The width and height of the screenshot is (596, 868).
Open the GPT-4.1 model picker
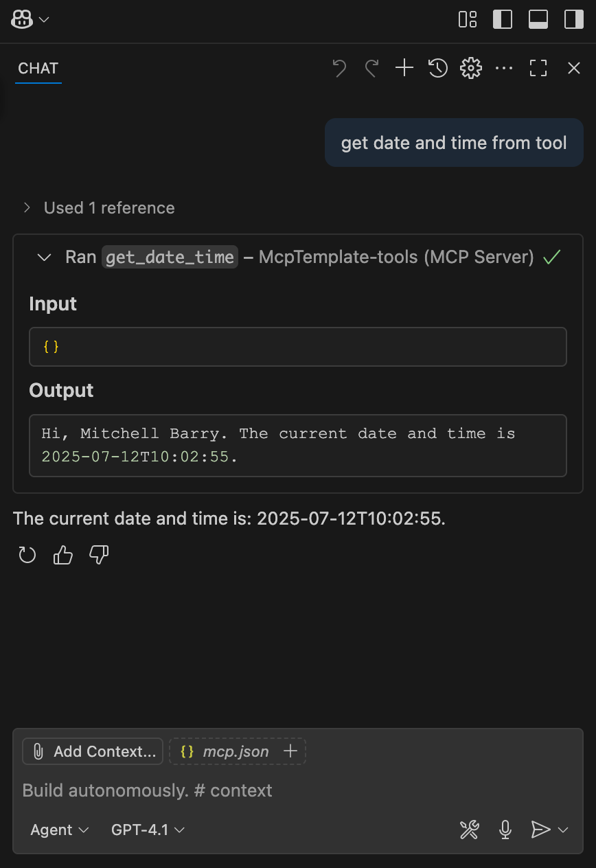148,830
